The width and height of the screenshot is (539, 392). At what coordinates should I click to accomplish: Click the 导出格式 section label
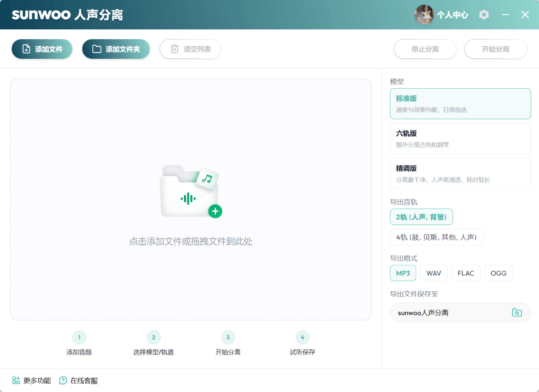coord(404,258)
